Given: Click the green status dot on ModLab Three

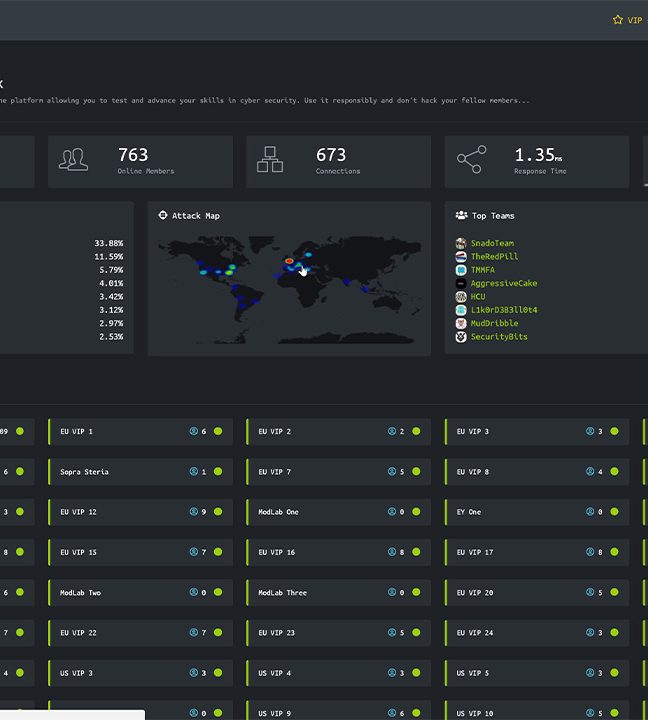Looking at the screenshot, I should click(x=416, y=592).
